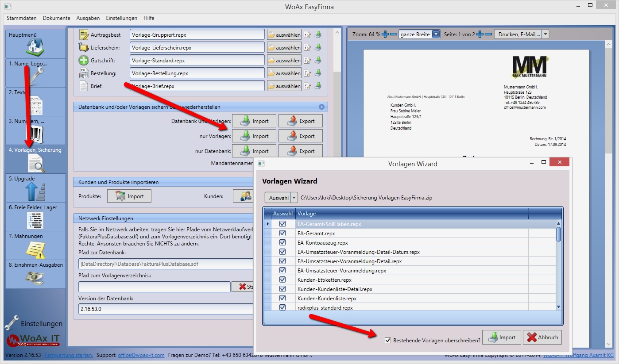
Task: Click the green download icon for Lieferschein
Action: (318, 48)
